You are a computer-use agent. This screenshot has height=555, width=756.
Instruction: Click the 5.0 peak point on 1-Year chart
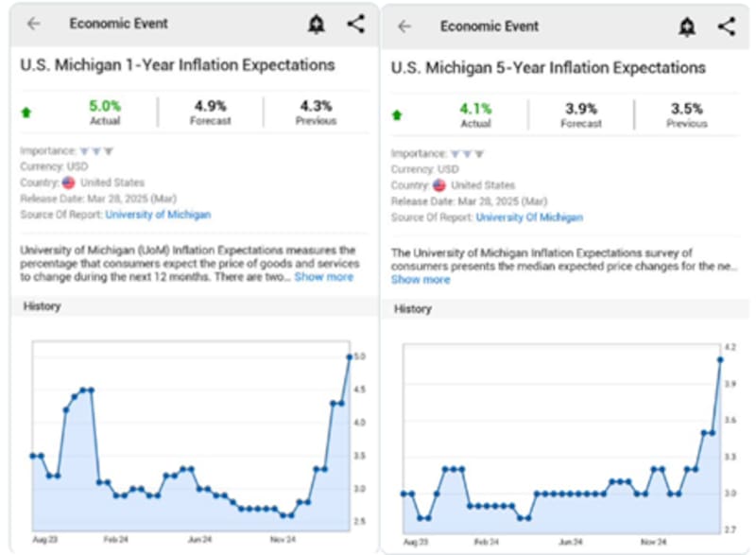[x=349, y=356]
